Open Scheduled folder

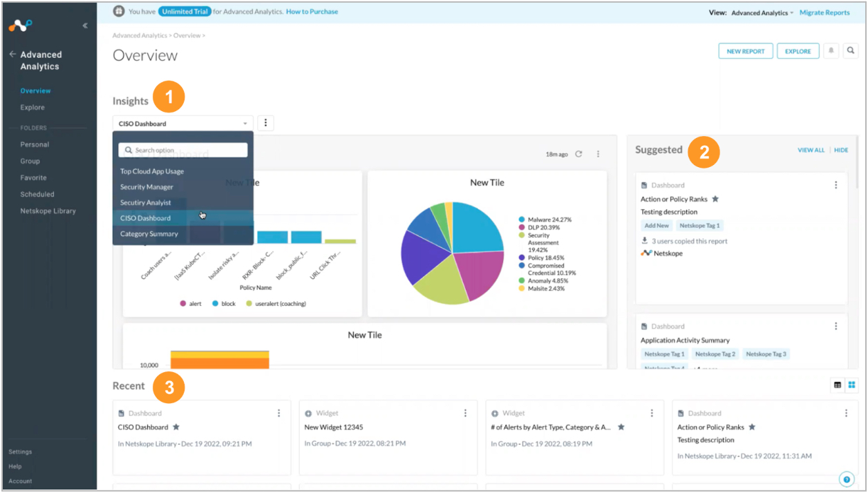click(x=37, y=194)
